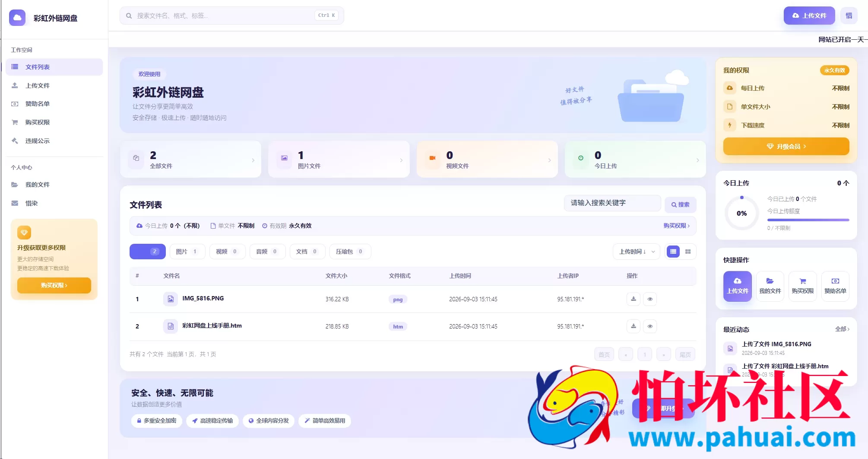Click the 0% circular upload progress ring
The width and height of the screenshot is (868, 459).
click(741, 213)
